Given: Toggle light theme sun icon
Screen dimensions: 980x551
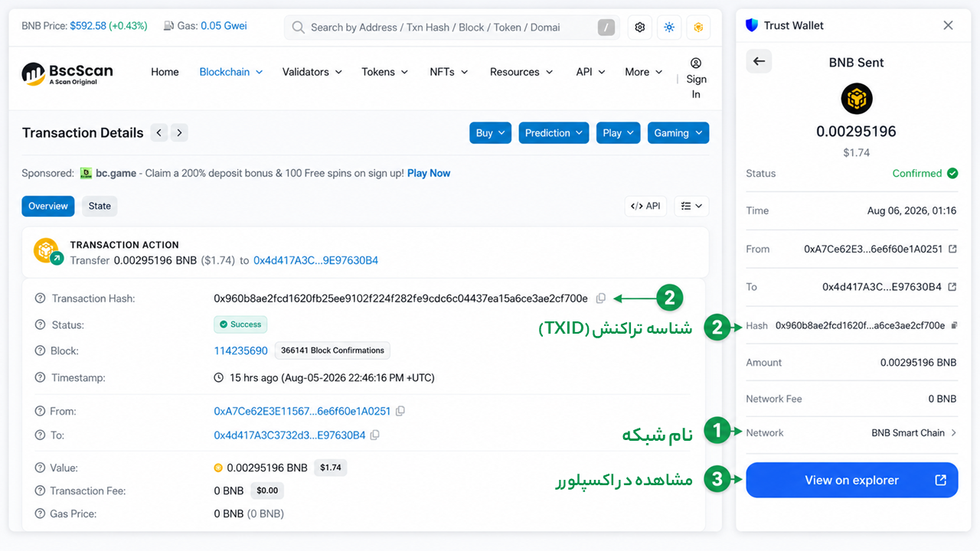Looking at the screenshot, I should click(x=669, y=28).
